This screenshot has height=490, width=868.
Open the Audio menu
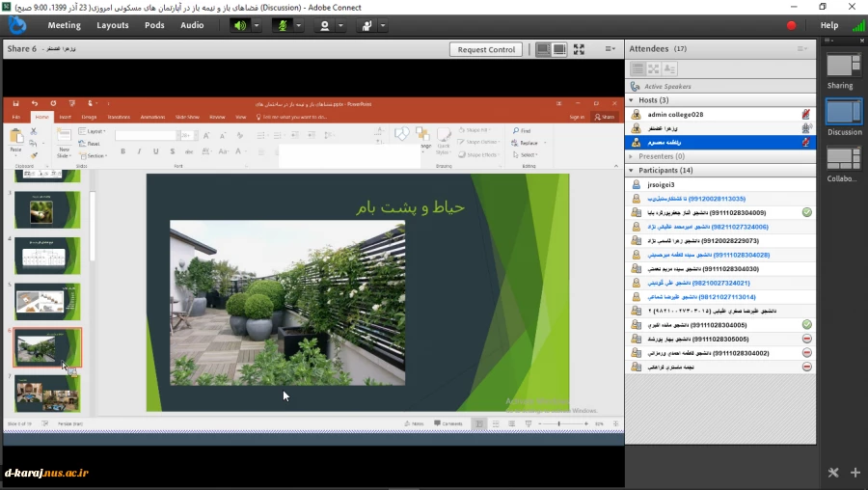point(192,25)
